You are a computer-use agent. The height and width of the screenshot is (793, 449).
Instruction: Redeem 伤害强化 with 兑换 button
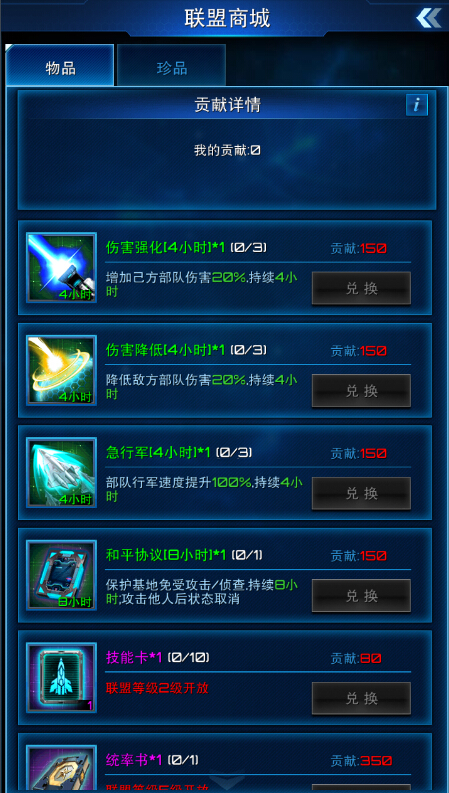pyautogui.click(x=361, y=288)
